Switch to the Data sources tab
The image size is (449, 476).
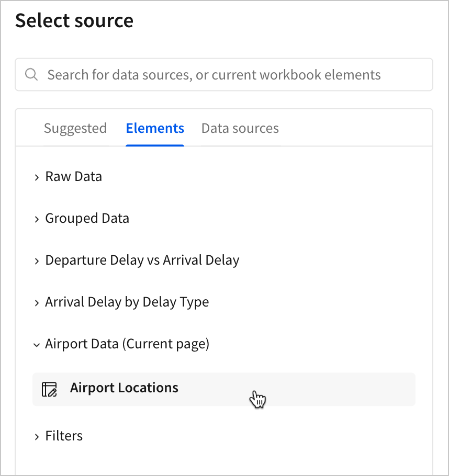pyautogui.click(x=240, y=128)
